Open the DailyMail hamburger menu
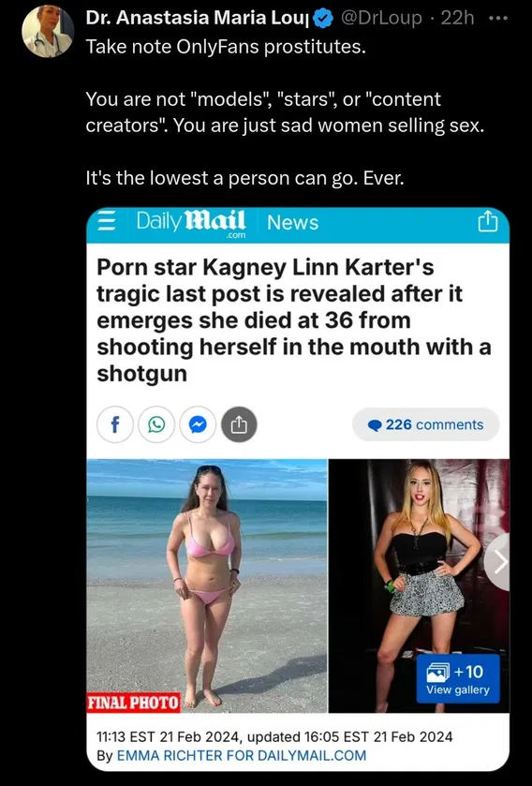This screenshot has height=786, width=532. pos(106,222)
